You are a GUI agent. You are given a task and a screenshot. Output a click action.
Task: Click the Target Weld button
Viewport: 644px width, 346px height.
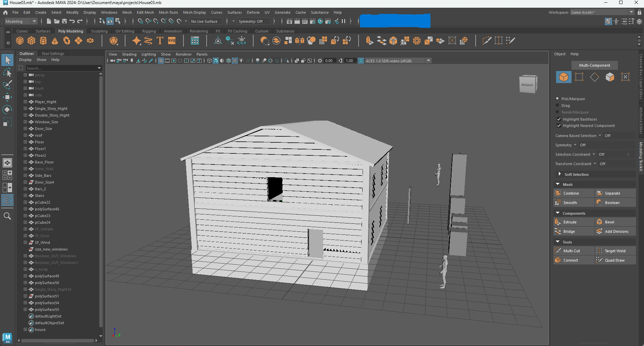point(615,251)
